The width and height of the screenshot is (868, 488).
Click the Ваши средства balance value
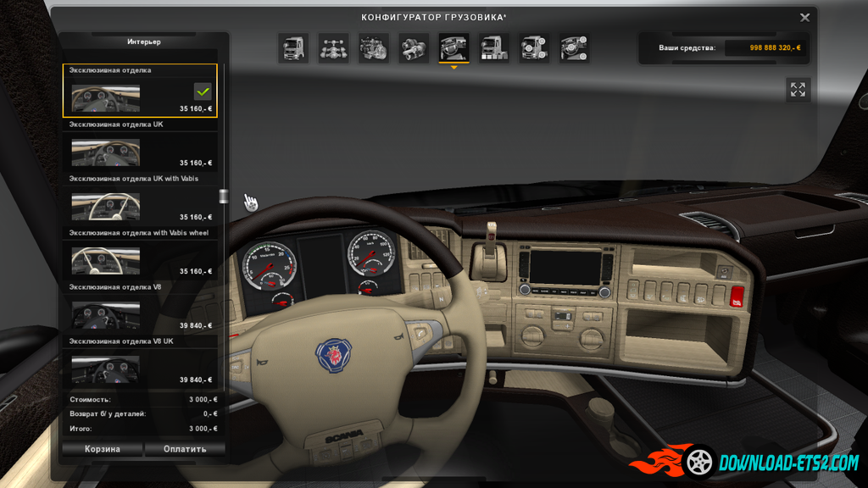coord(775,48)
